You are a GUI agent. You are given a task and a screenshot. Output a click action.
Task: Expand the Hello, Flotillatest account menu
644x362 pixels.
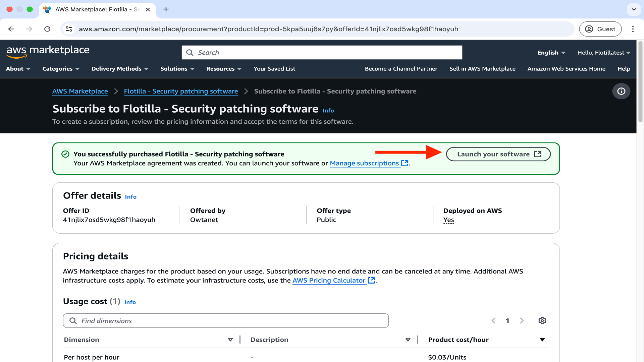[604, 53]
